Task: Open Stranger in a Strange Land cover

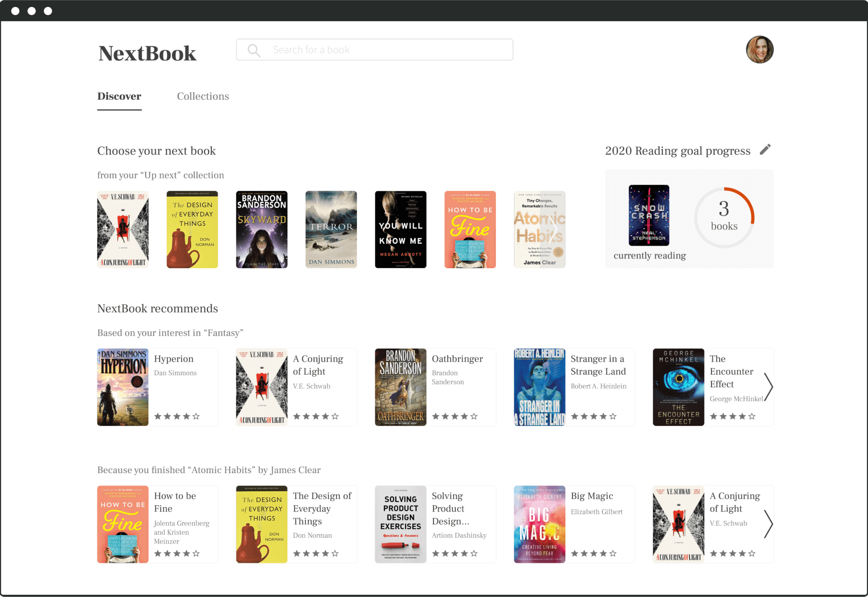Action: (x=540, y=387)
